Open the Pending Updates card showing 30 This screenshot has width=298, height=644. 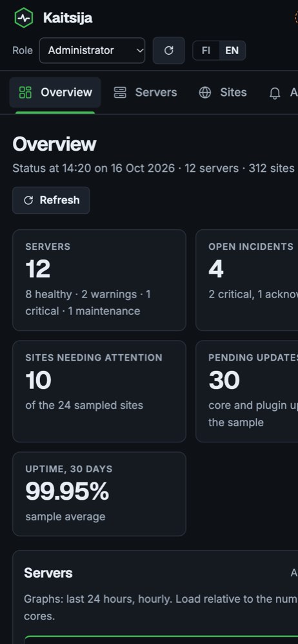247,392
